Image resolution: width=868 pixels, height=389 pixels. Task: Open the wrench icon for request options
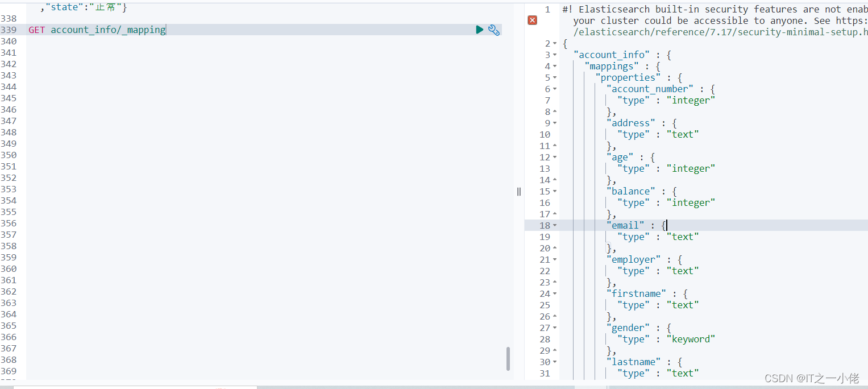[493, 30]
